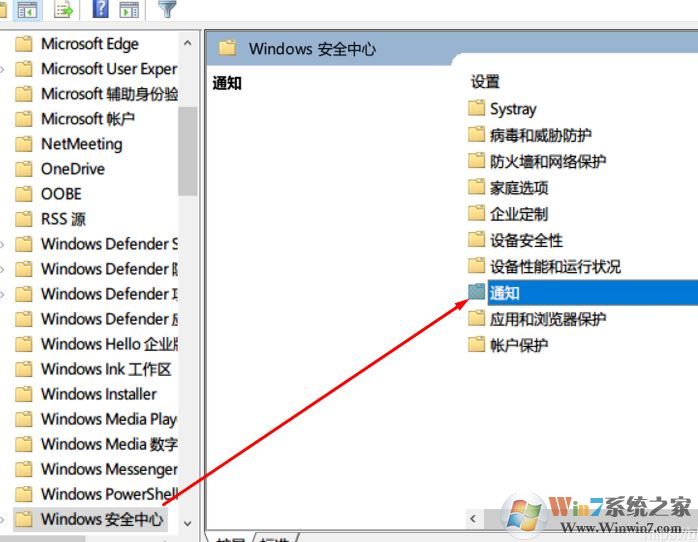Toggle the show/hide action pane icon

point(129,9)
